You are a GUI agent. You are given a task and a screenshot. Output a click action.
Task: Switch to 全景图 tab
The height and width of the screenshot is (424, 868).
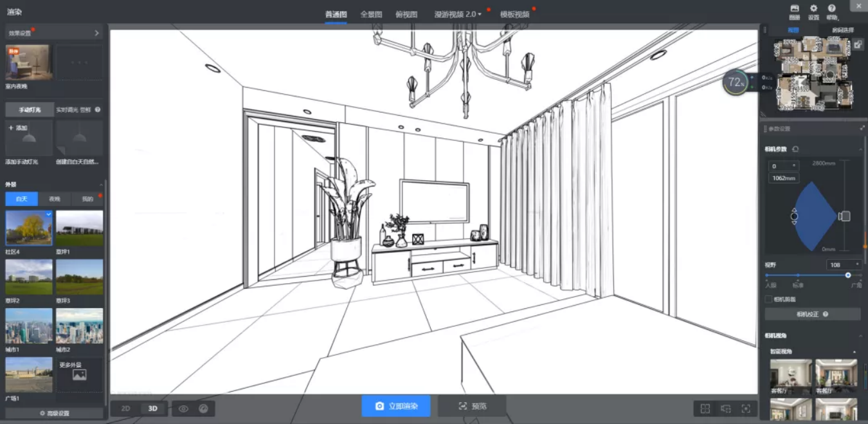click(x=371, y=14)
